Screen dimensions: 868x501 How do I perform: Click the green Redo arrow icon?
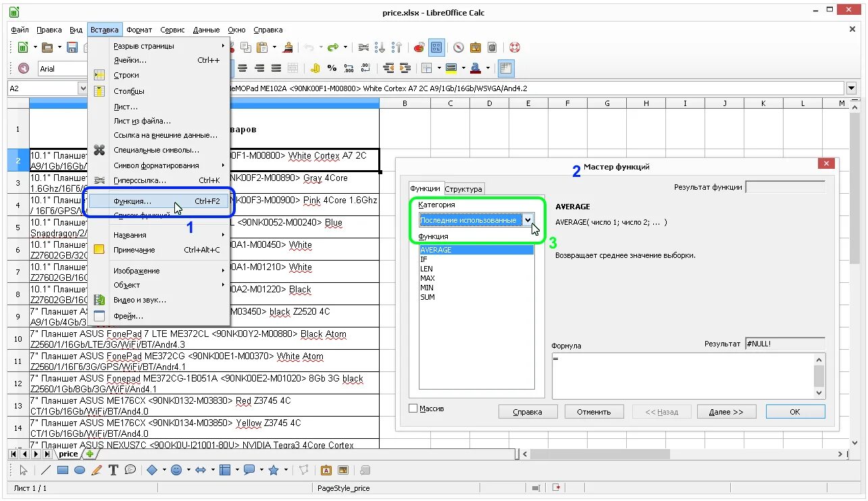tap(333, 47)
